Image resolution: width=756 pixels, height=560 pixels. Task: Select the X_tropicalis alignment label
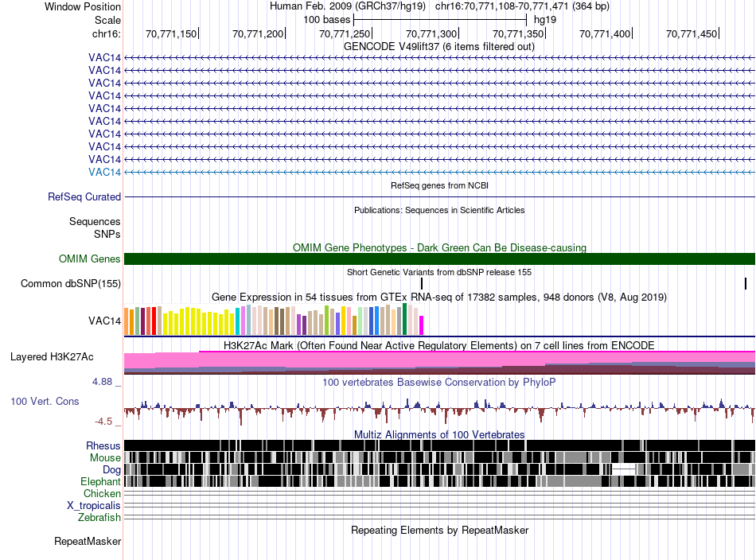94,506
